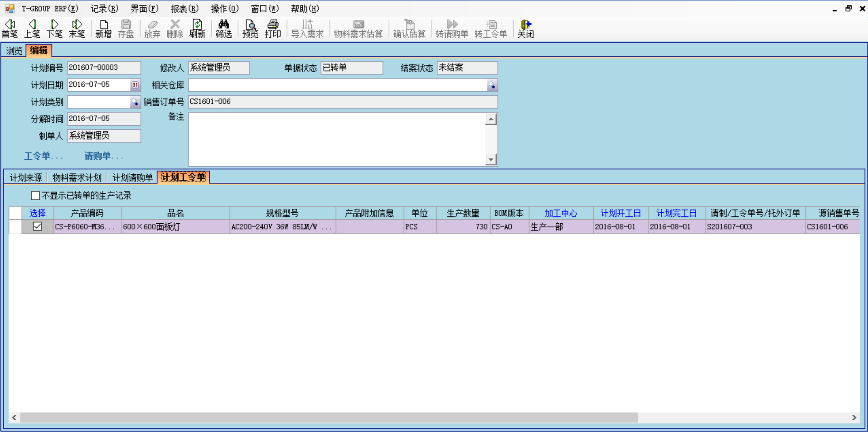This screenshot has height=432, width=868.
Task: Click the 计划开工日 column header
Action: (621, 213)
